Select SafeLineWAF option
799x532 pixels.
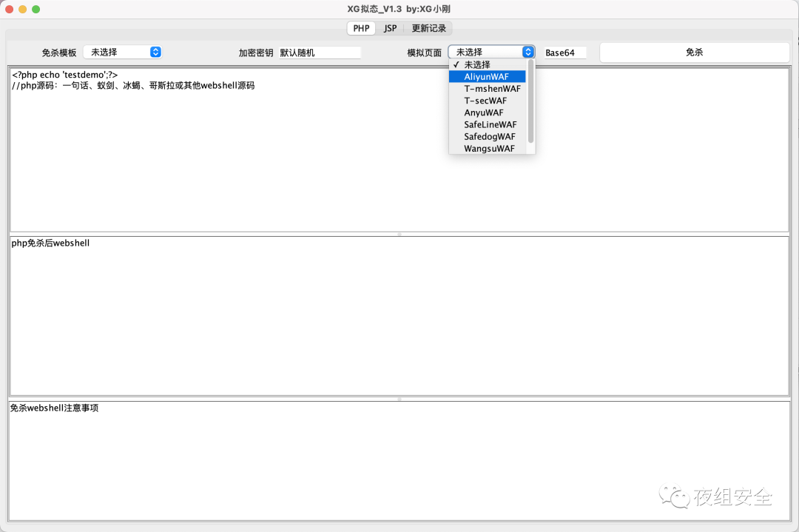[488, 125]
